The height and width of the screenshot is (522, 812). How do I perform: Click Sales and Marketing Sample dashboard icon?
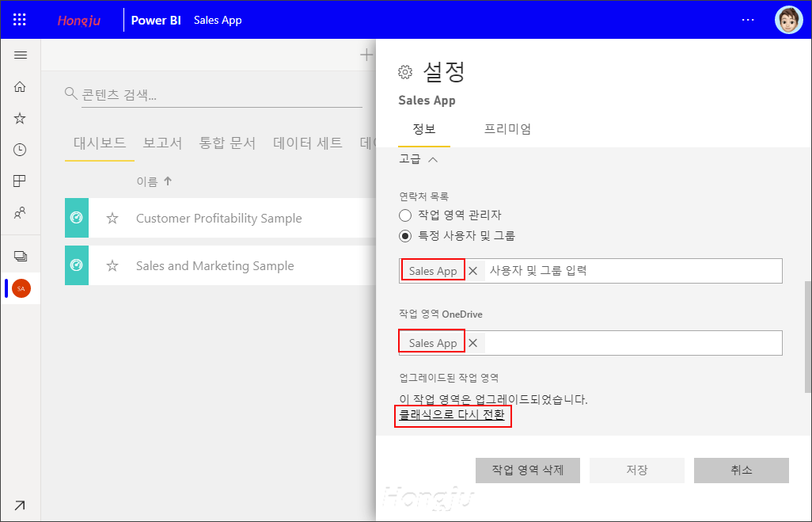(77, 265)
